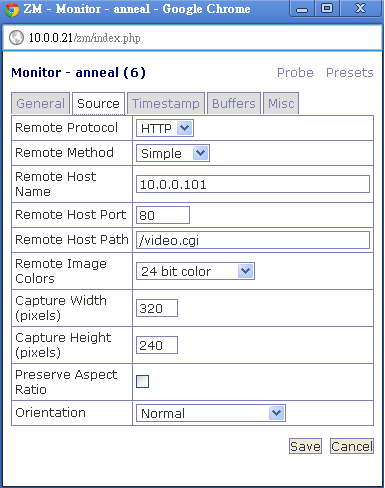Image resolution: width=385 pixels, height=488 pixels.
Task: Maximize the Chrome window
Action: [327, 9]
